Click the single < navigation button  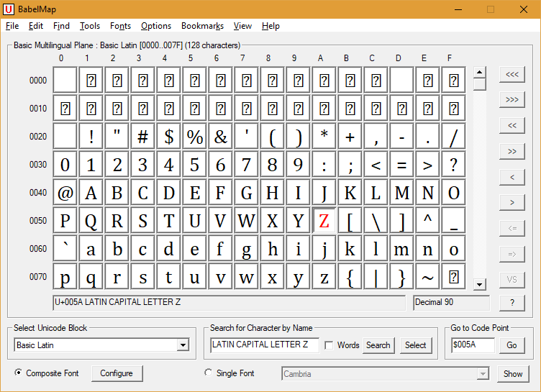point(512,178)
